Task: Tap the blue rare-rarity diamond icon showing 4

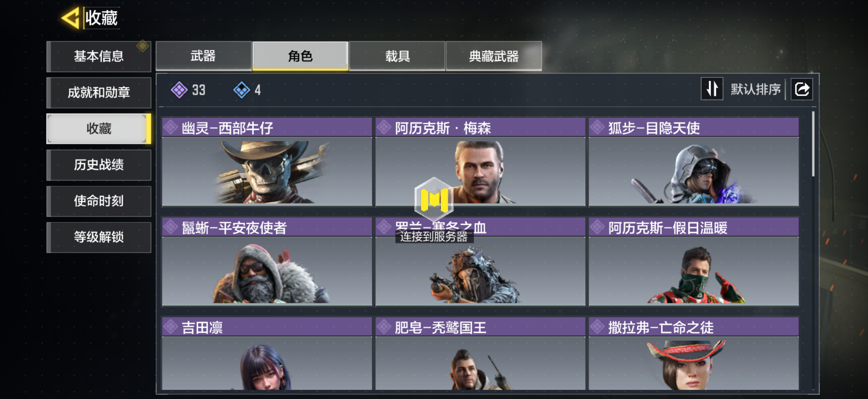Action: (x=242, y=90)
